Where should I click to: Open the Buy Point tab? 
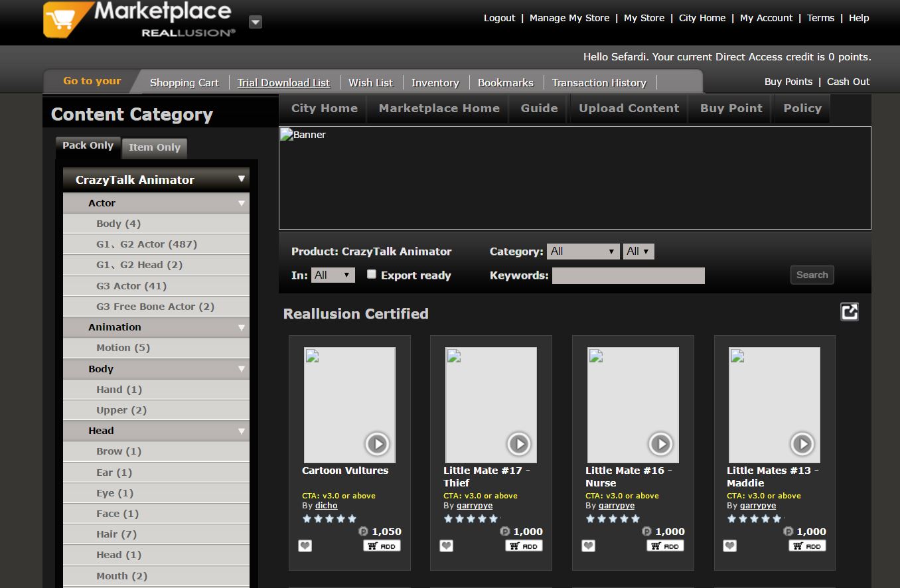(731, 109)
